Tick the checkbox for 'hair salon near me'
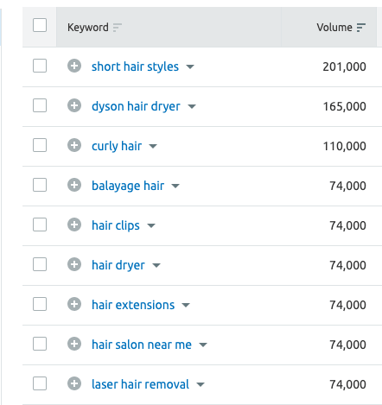 [40, 344]
